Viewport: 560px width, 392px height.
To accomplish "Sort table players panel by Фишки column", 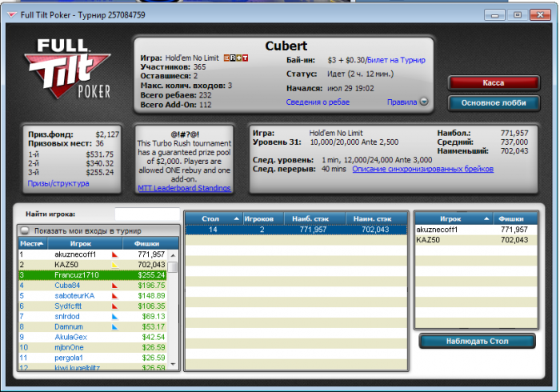I will click(x=515, y=218).
